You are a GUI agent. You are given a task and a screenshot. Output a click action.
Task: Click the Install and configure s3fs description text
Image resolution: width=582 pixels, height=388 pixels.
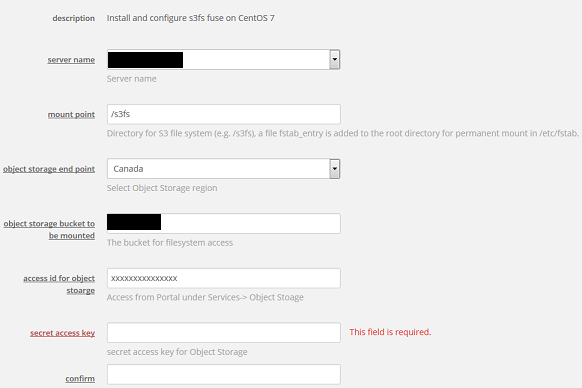(190, 18)
